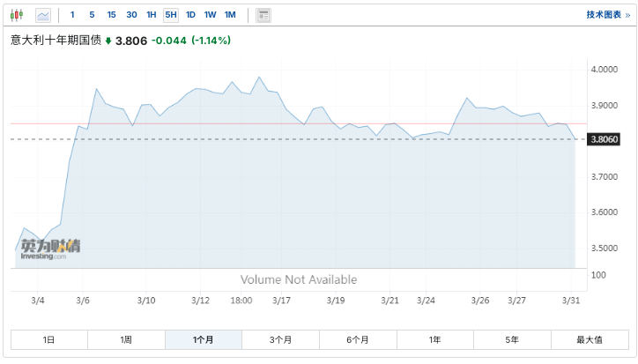This screenshot has height=364, width=638.
Task: Select the 1W interval
Action: (x=210, y=15)
